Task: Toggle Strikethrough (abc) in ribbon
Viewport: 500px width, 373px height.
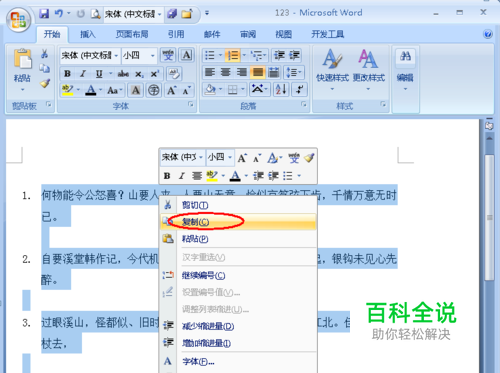Action: click(x=123, y=74)
